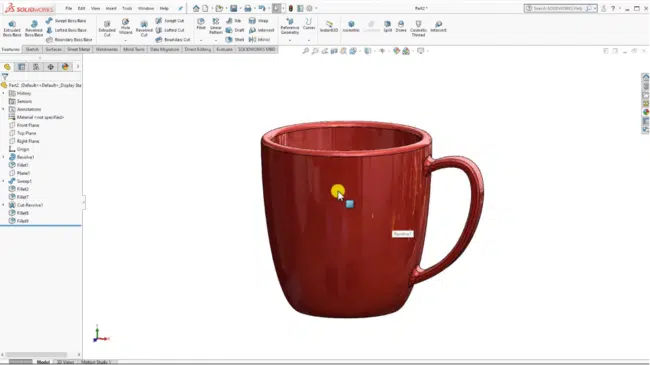Click the Save icon in quick toolbar
Screen dimensions: 650x365
(234, 8)
